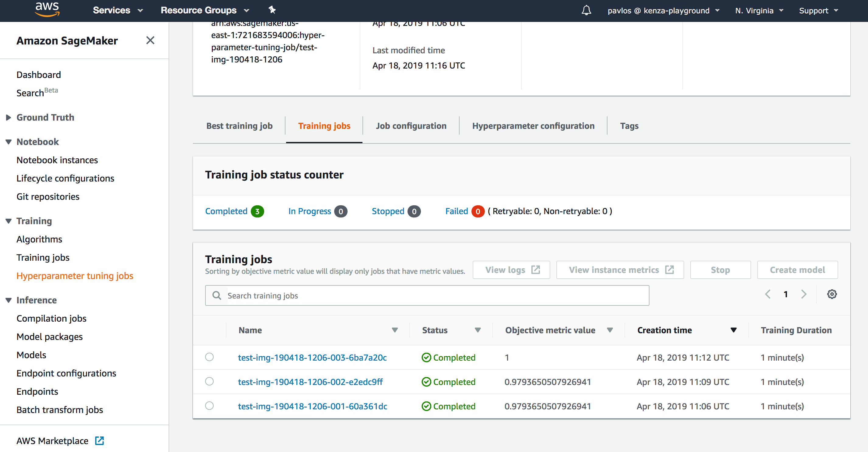This screenshot has width=868, height=452.
Task: Open Git repositories
Action: (x=48, y=196)
